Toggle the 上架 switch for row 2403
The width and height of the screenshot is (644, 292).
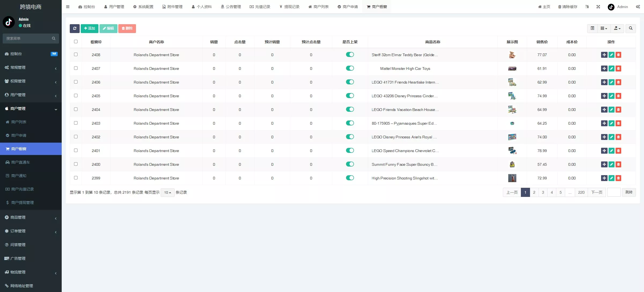pos(350,123)
